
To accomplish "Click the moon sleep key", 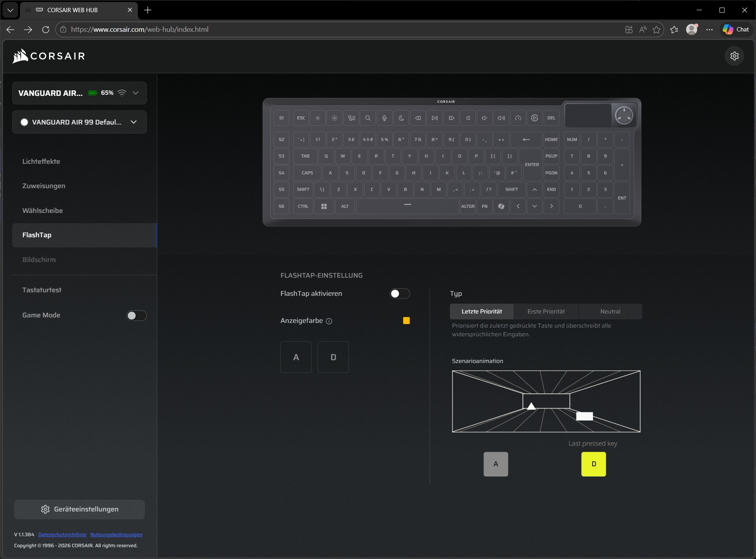I will point(401,118).
